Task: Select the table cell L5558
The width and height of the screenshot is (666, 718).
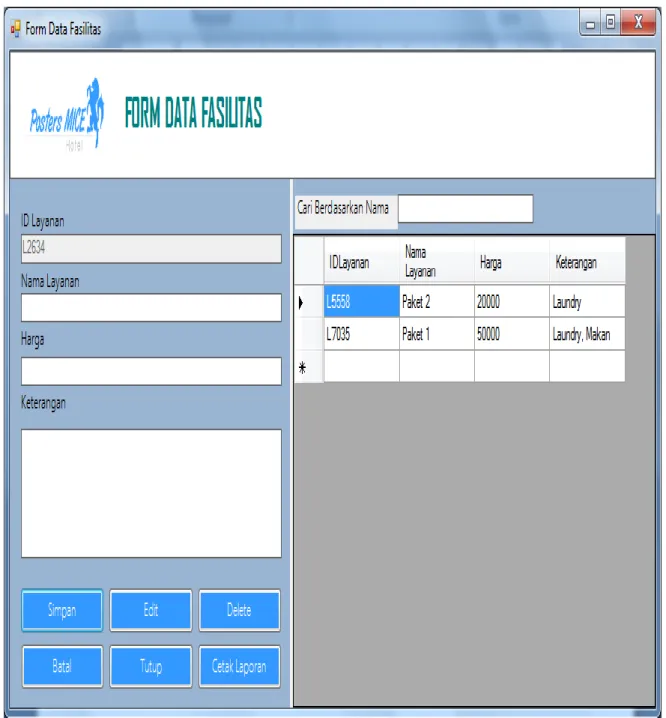Action: [361, 301]
